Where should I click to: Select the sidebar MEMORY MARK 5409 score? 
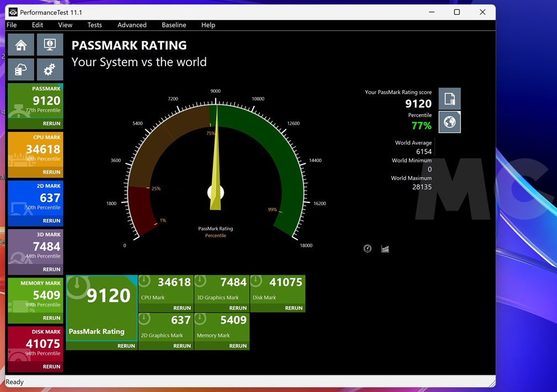pos(46,295)
